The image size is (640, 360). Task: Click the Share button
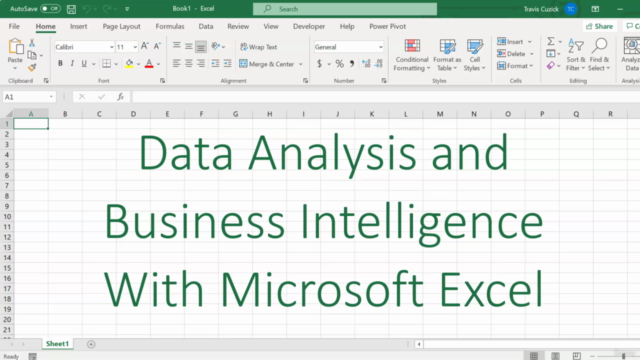[599, 26]
